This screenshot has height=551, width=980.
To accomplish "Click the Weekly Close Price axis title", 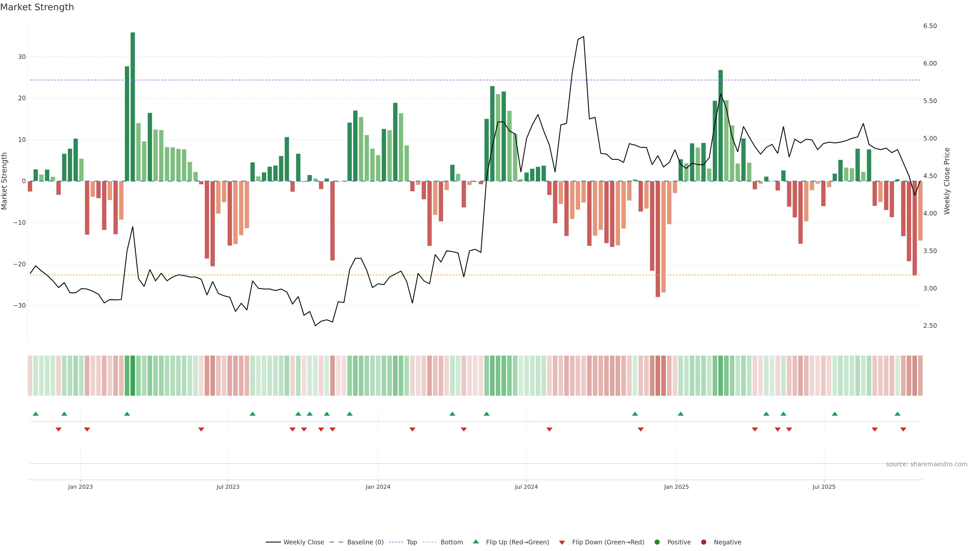I will pos(947,181).
